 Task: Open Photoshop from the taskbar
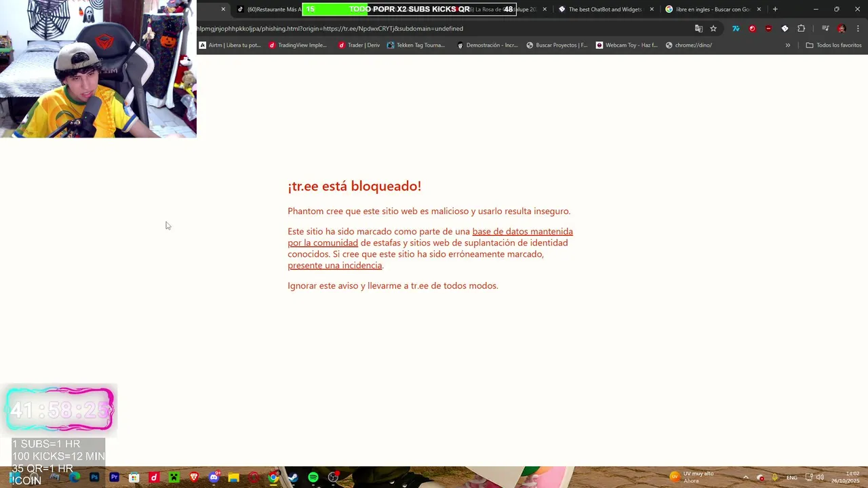(x=94, y=477)
